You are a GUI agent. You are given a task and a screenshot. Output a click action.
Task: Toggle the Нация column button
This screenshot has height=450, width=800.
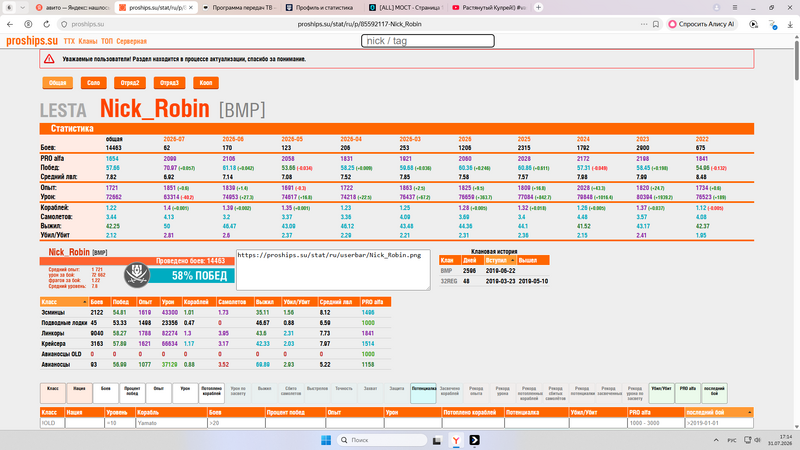coord(79,393)
